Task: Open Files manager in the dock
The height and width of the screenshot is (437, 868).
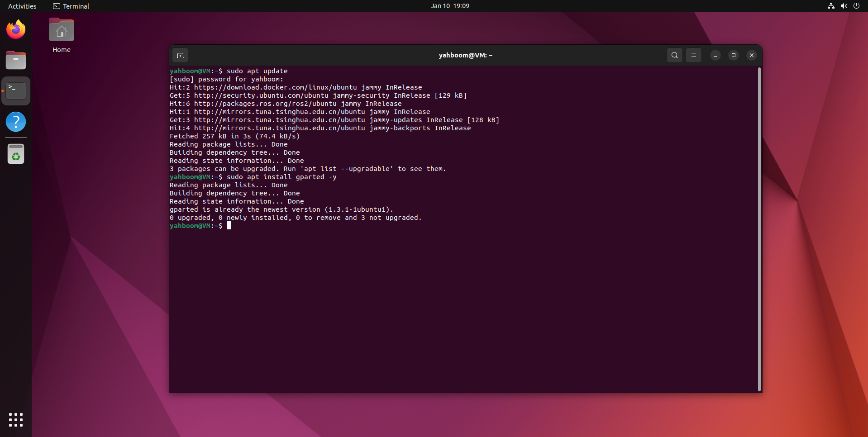Action: point(16,60)
